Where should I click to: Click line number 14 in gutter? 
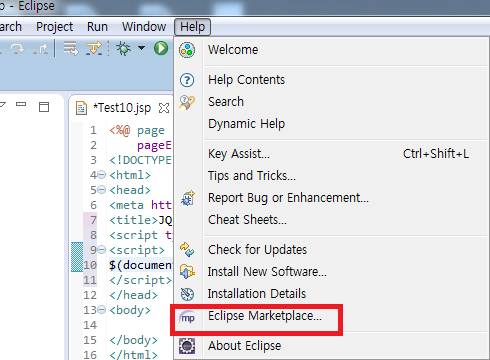pyautogui.click(x=90, y=325)
